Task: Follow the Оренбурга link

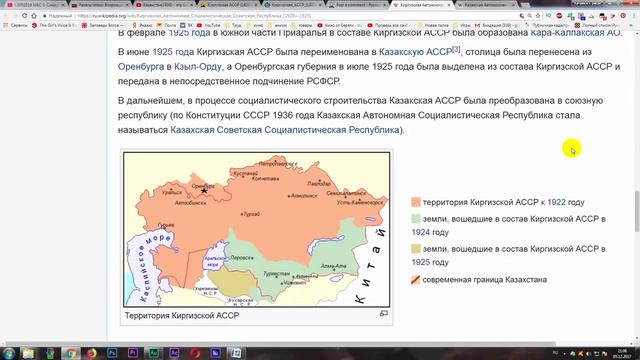Action: pos(141,67)
